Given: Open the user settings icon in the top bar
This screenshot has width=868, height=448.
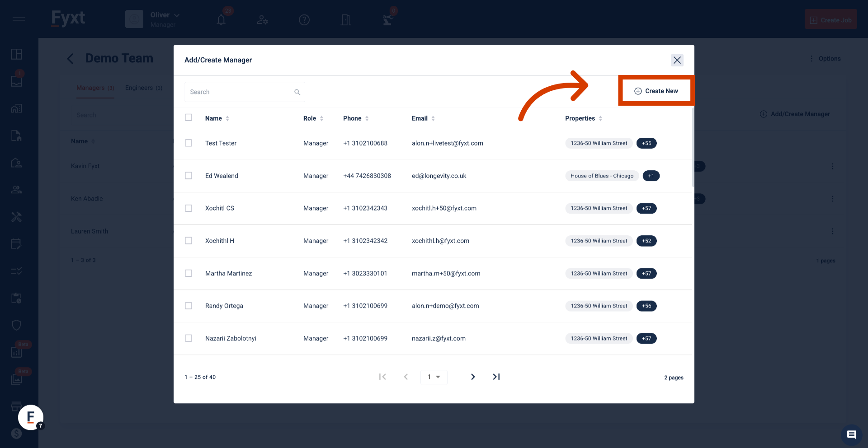Looking at the screenshot, I should point(262,20).
